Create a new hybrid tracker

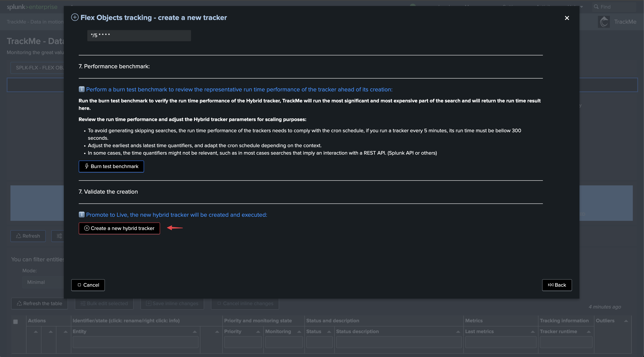119,228
